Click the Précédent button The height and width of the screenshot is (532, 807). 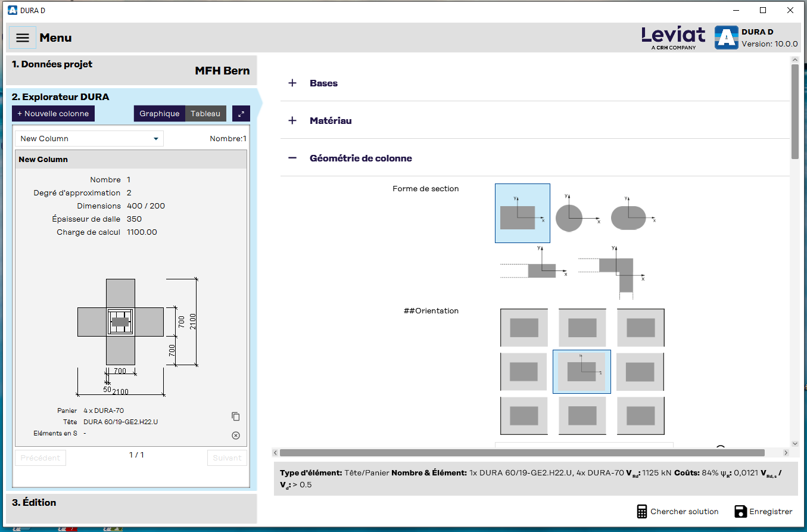coord(40,458)
